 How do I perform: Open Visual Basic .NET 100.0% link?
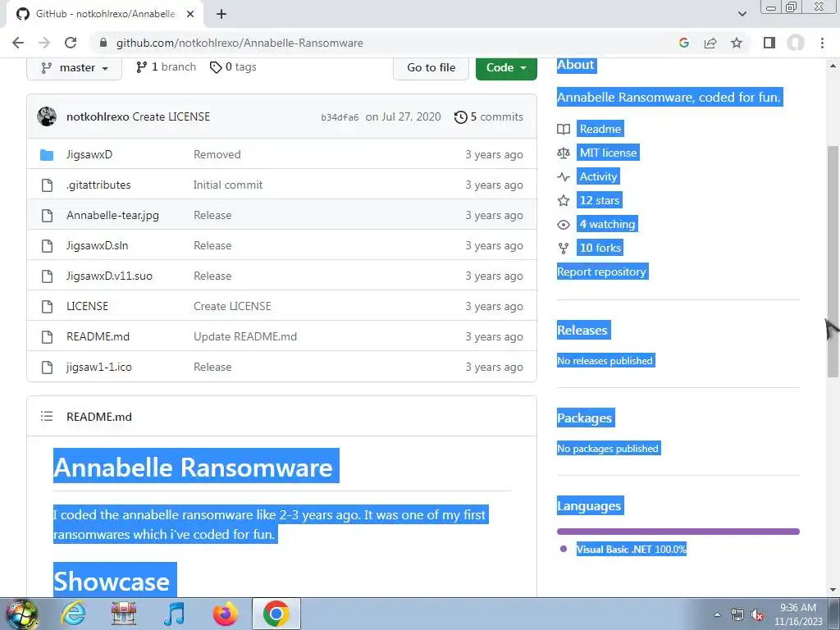(631, 549)
